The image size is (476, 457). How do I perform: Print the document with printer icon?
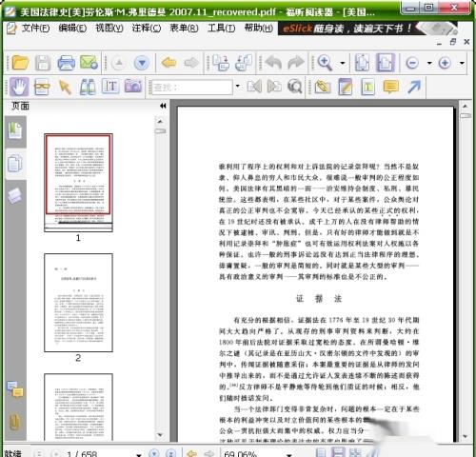tap(66, 63)
